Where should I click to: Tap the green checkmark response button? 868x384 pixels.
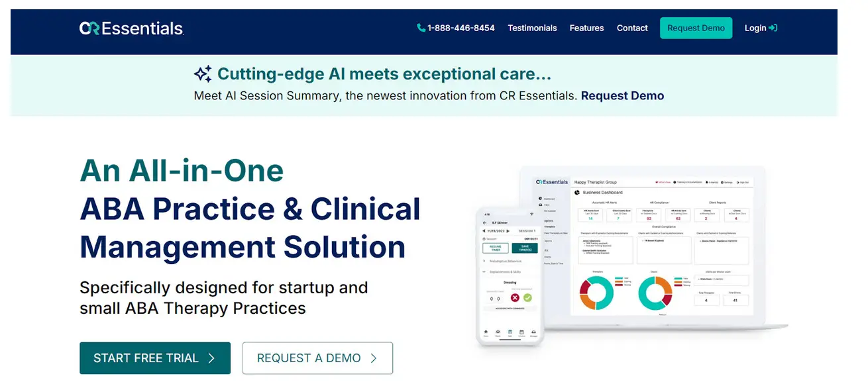(x=527, y=298)
